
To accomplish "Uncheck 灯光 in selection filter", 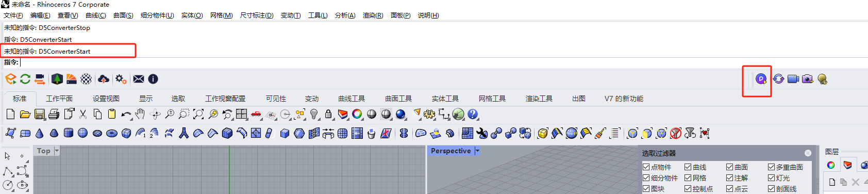I will [771, 178].
